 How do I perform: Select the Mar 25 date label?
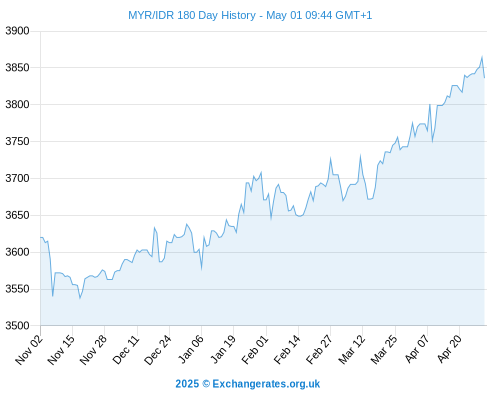384,349
